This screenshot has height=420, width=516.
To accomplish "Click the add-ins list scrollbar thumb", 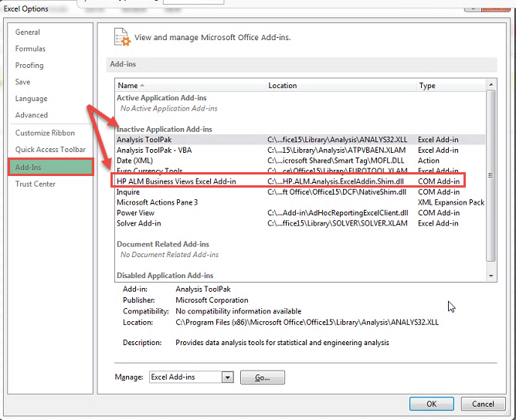I will 491,175.
